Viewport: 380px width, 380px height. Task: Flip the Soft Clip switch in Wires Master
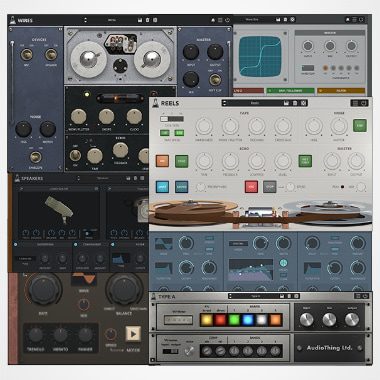[215, 79]
